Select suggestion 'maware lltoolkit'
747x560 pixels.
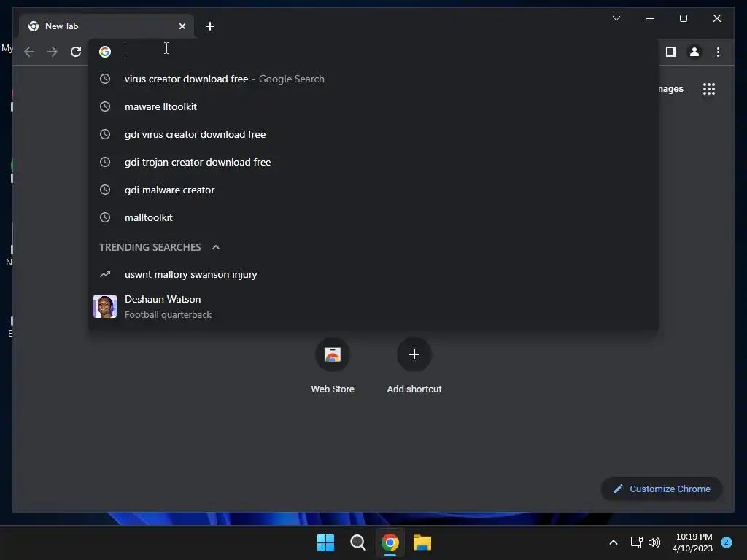coord(373,106)
